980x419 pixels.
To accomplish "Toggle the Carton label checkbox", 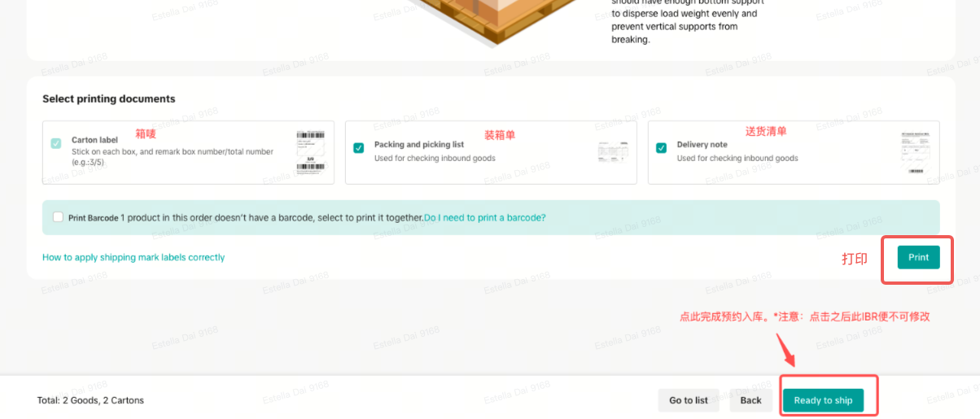I will [x=56, y=143].
